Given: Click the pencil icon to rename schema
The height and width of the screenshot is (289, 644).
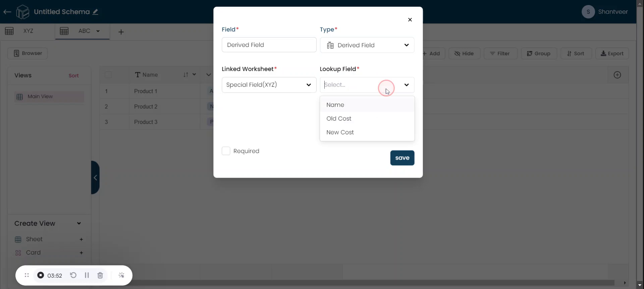Looking at the screenshot, I should tap(96, 12).
